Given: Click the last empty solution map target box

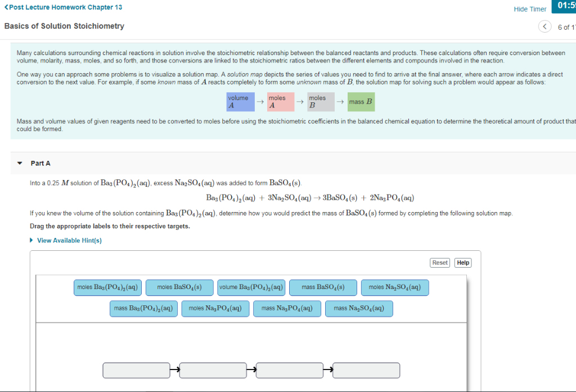Looking at the screenshot, I should 366,370.
